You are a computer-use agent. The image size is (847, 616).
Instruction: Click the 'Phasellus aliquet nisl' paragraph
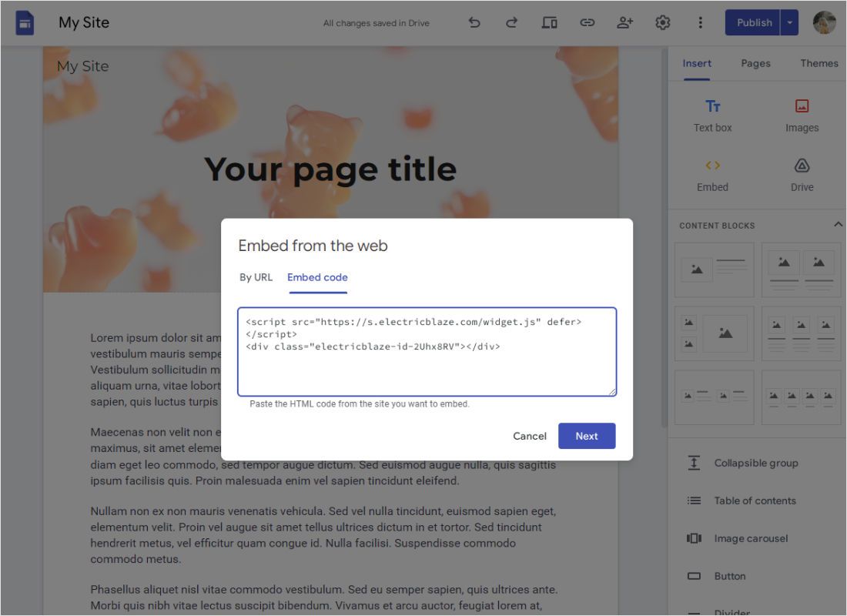pos(324,597)
